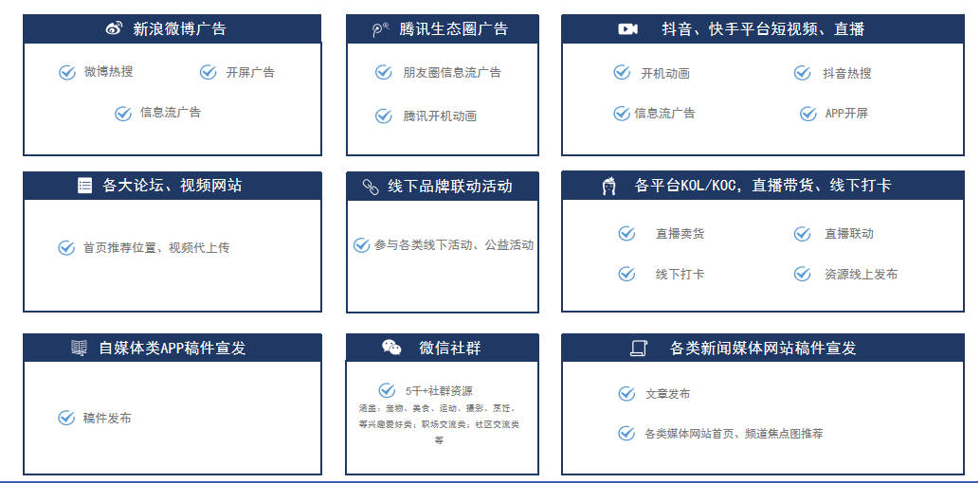Select the 腾讯生态圈广告 header title
The height and width of the screenshot is (483, 980).
454,28
